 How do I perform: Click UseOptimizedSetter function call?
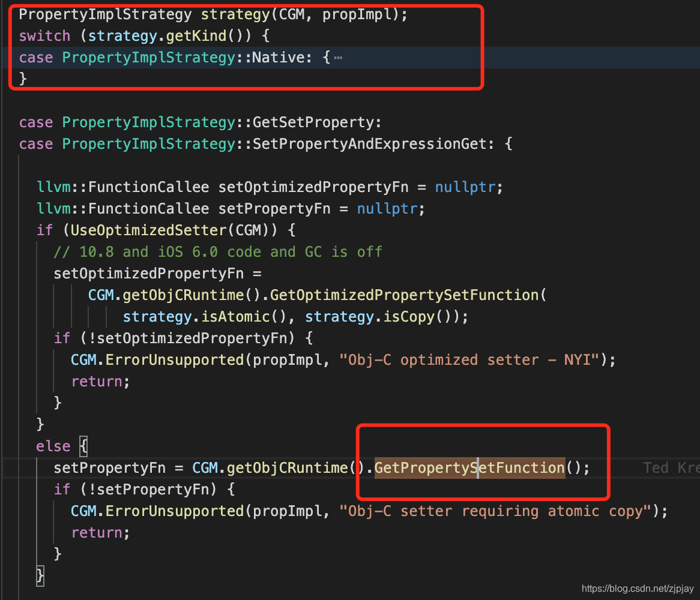point(149,230)
